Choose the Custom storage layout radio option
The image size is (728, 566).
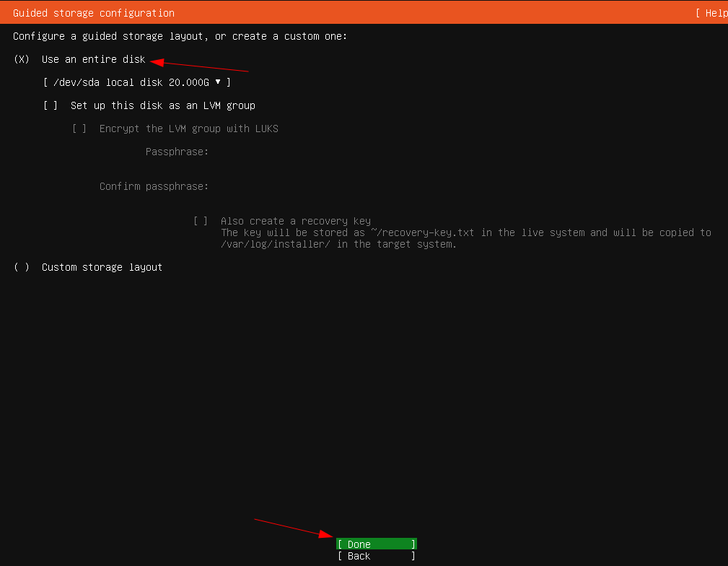(x=22, y=267)
